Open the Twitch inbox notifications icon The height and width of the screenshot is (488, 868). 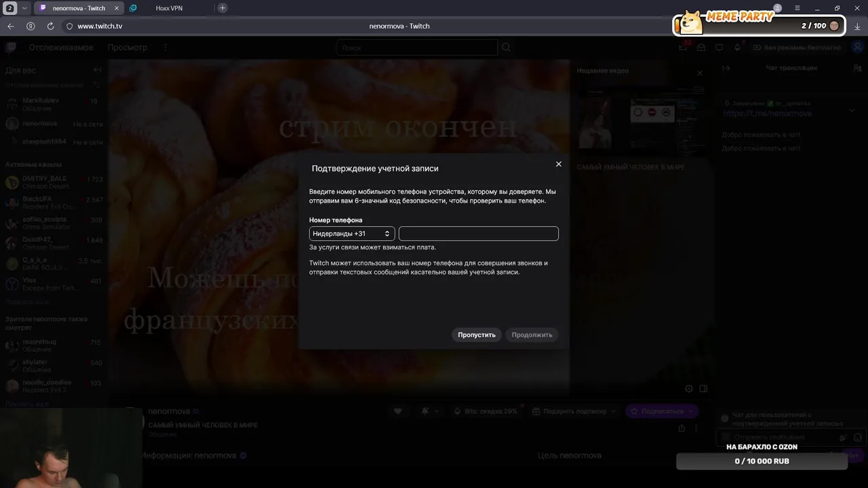(x=701, y=47)
